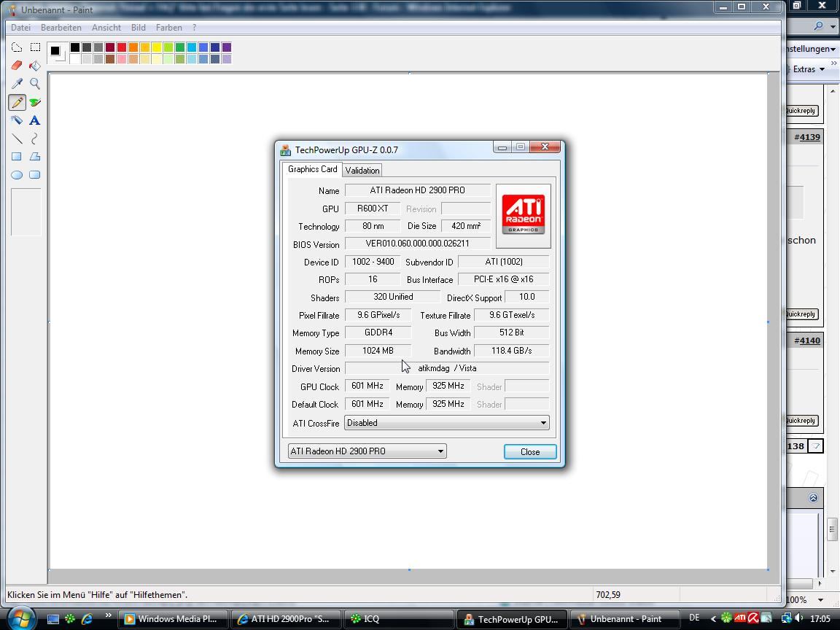Viewport: 840px width, 630px height.
Task: Select the Pencil tool in Paint
Action: (17, 102)
